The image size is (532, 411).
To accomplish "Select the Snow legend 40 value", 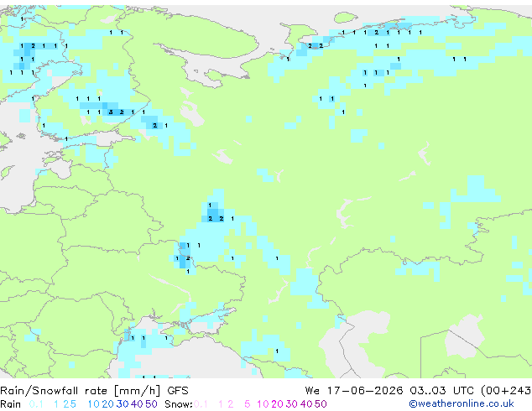I will point(306,404).
